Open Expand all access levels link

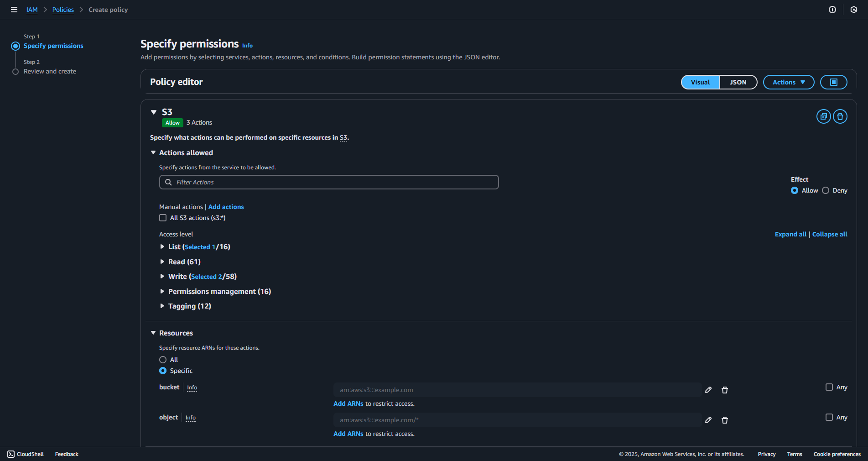point(790,234)
